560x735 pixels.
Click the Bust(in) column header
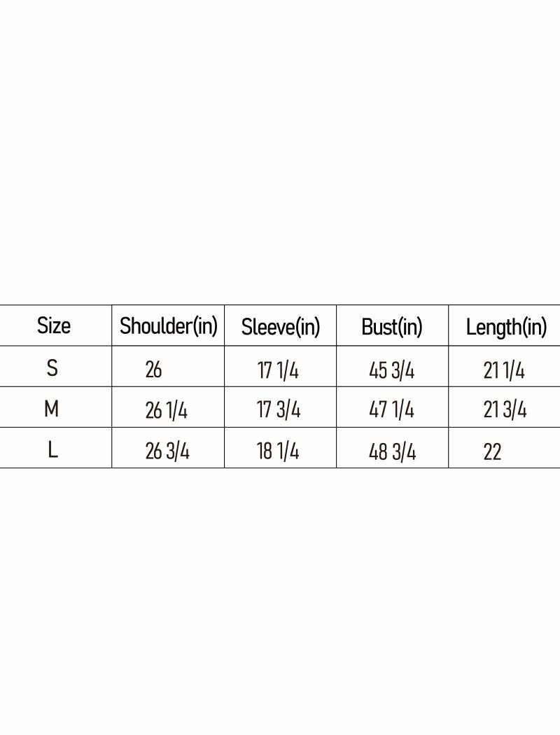point(392,327)
